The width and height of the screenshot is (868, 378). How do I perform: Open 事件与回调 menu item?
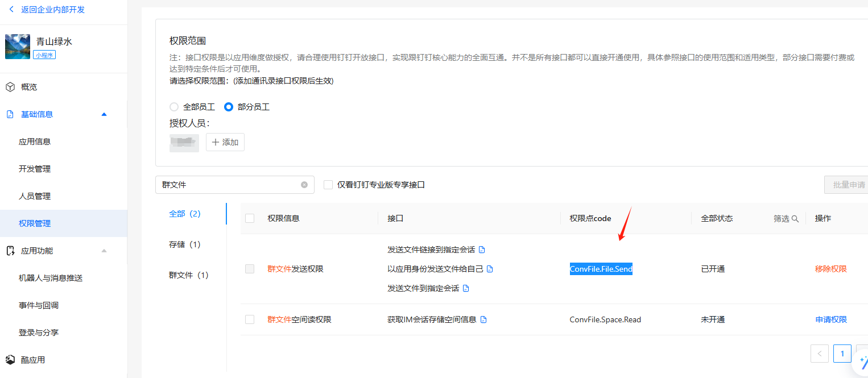click(39, 305)
